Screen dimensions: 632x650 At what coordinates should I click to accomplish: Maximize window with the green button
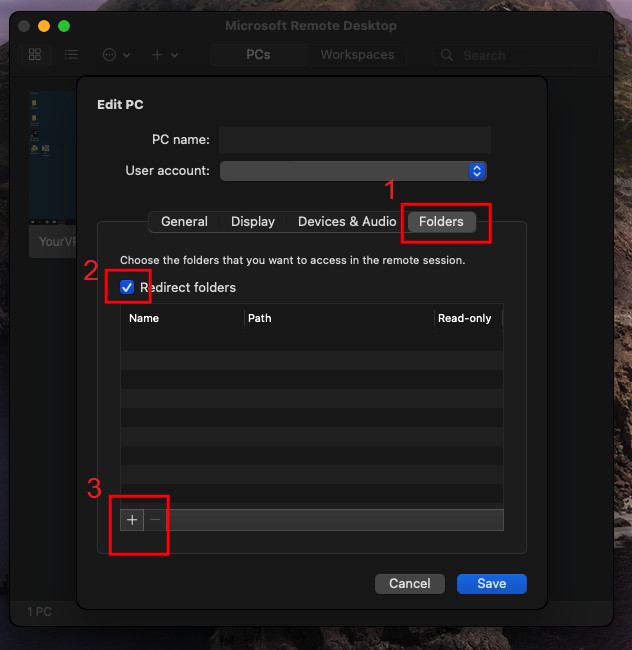tap(64, 26)
